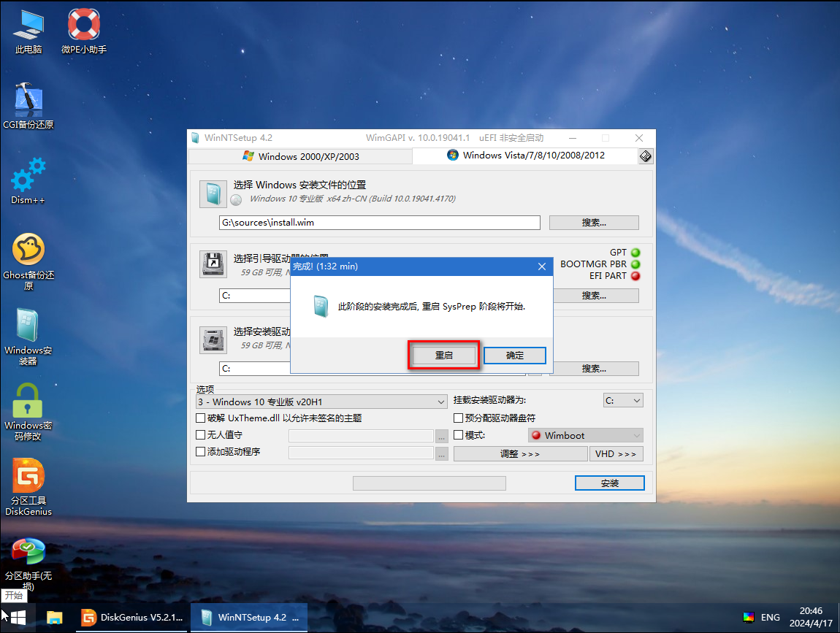Select Windows Vista/7/8/10/2008/2012 tab
This screenshot has width=840, height=633.
[x=525, y=156]
